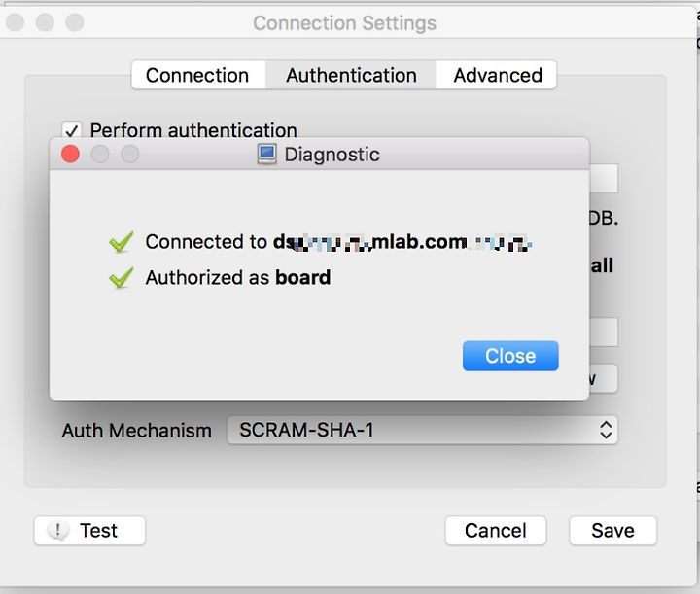The width and height of the screenshot is (700, 594).
Task: Click the Connection Settings window close dot
Action: (16, 22)
